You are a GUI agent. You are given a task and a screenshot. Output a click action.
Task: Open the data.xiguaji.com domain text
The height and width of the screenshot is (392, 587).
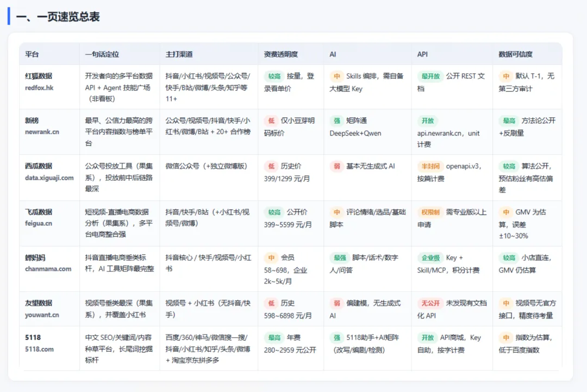click(49, 178)
